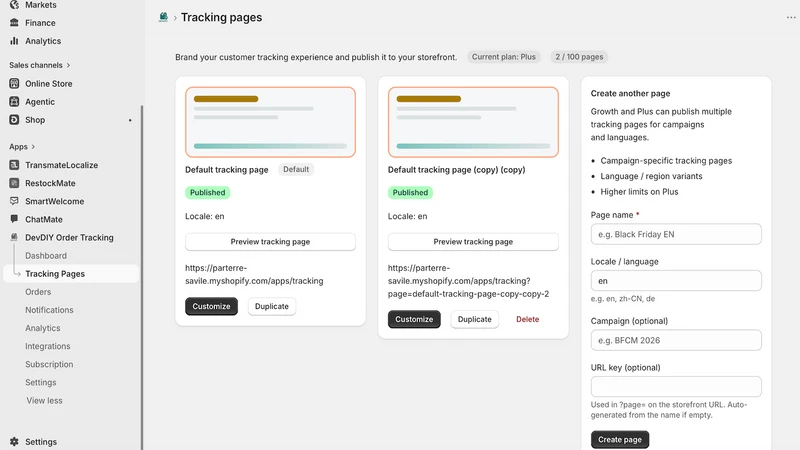
Task: Customize the Default tracking page
Action: (211, 306)
